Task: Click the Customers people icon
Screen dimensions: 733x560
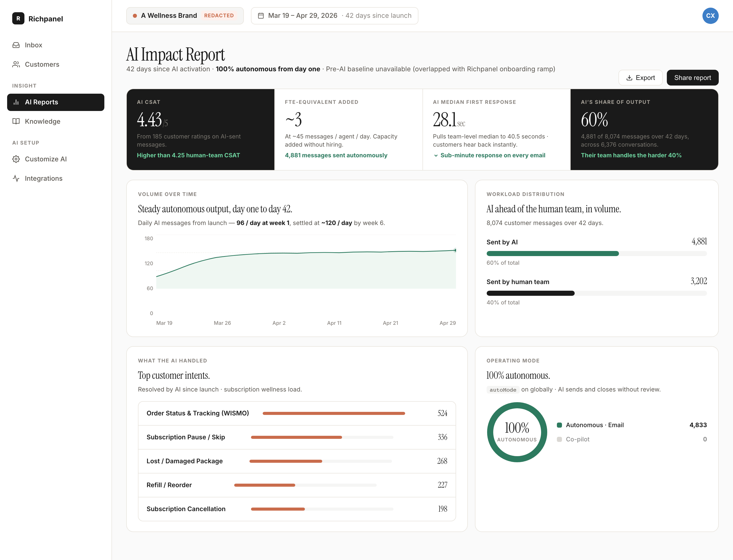Action: pyautogui.click(x=16, y=64)
